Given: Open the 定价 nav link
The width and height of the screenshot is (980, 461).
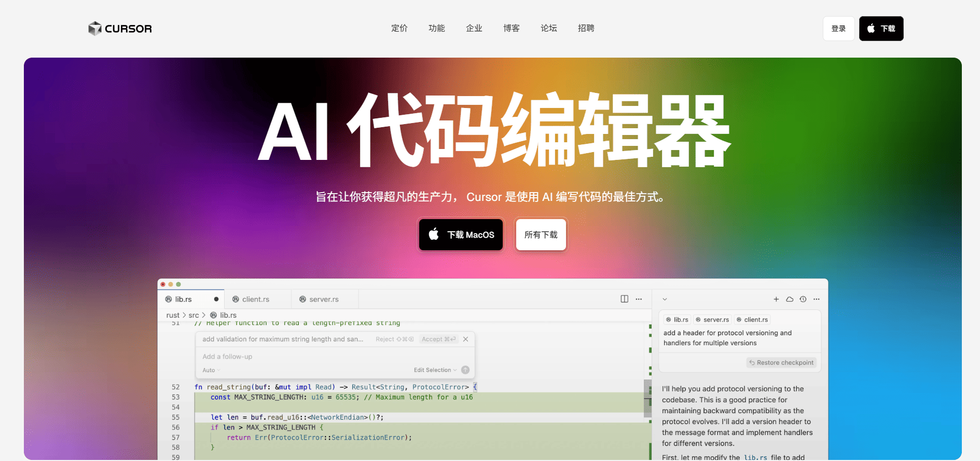Looking at the screenshot, I should coord(399,28).
